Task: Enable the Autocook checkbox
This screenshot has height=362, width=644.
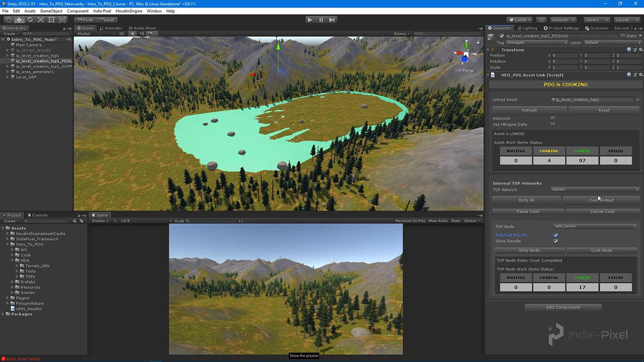Action: coord(552,118)
